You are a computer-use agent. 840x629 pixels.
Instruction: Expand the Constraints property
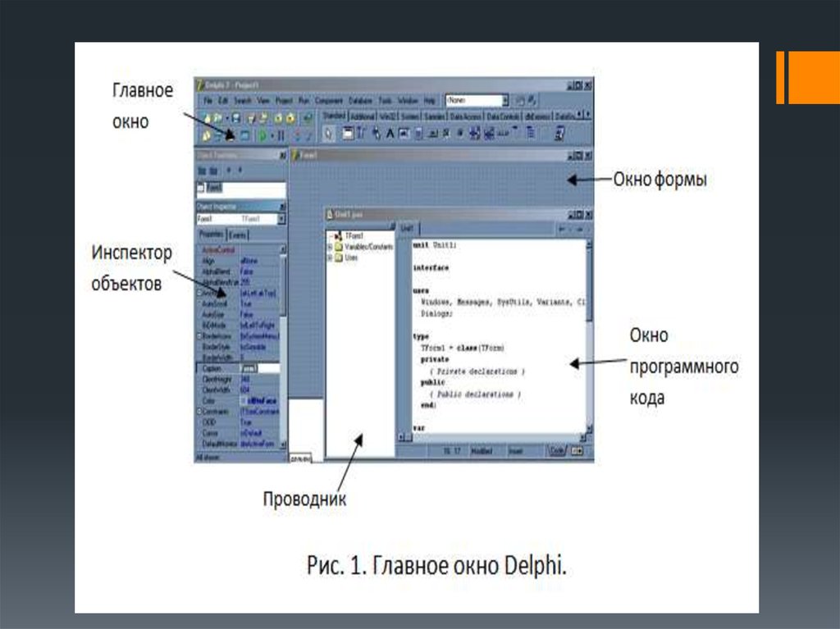(199, 412)
